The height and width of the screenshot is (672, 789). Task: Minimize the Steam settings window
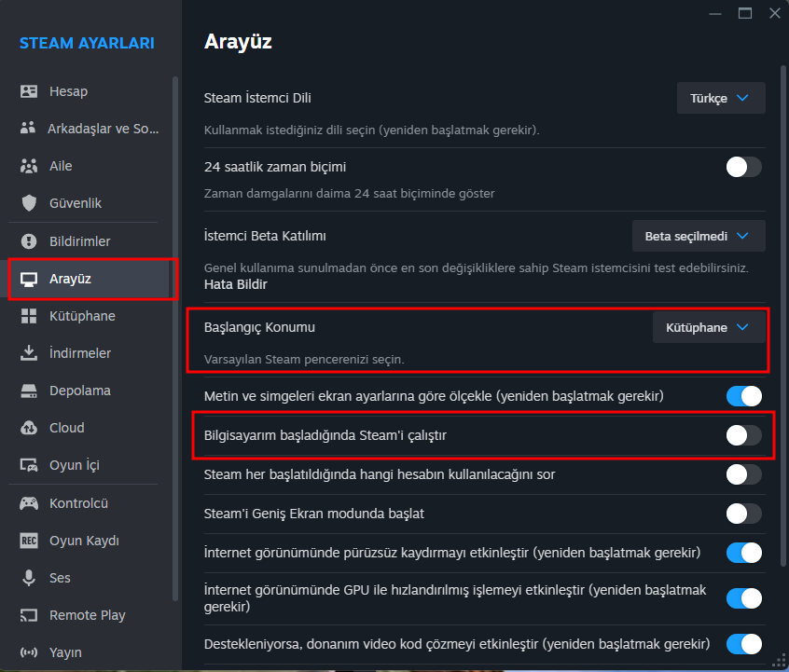(x=715, y=14)
